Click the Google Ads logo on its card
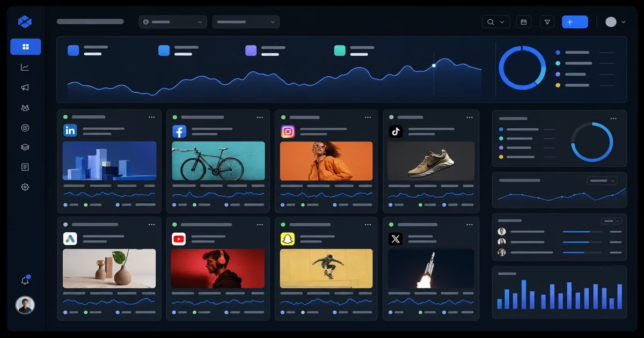644x338 pixels. [x=70, y=239]
